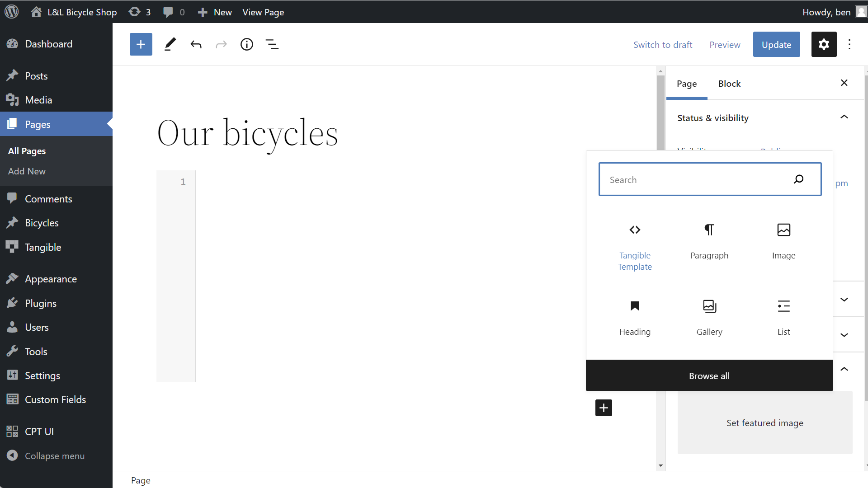Switch to the Block tab
The height and width of the screenshot is (488, 868).
729,84
